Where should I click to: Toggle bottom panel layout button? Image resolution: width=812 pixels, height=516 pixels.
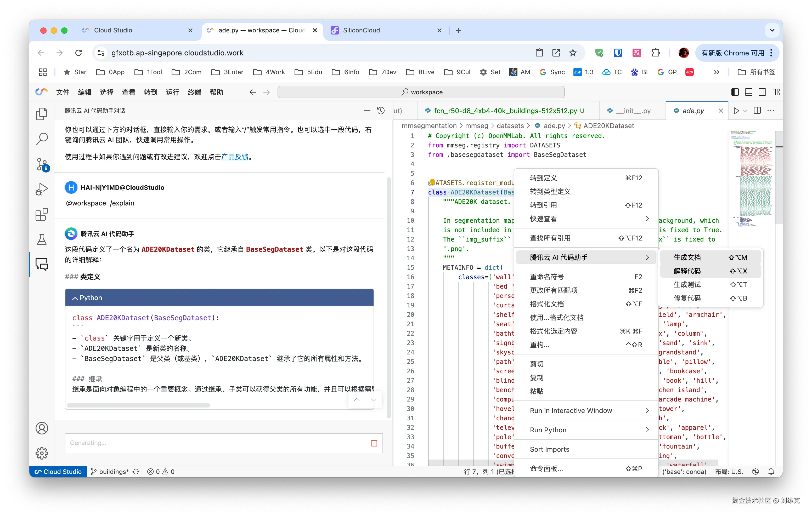point(749,92)
